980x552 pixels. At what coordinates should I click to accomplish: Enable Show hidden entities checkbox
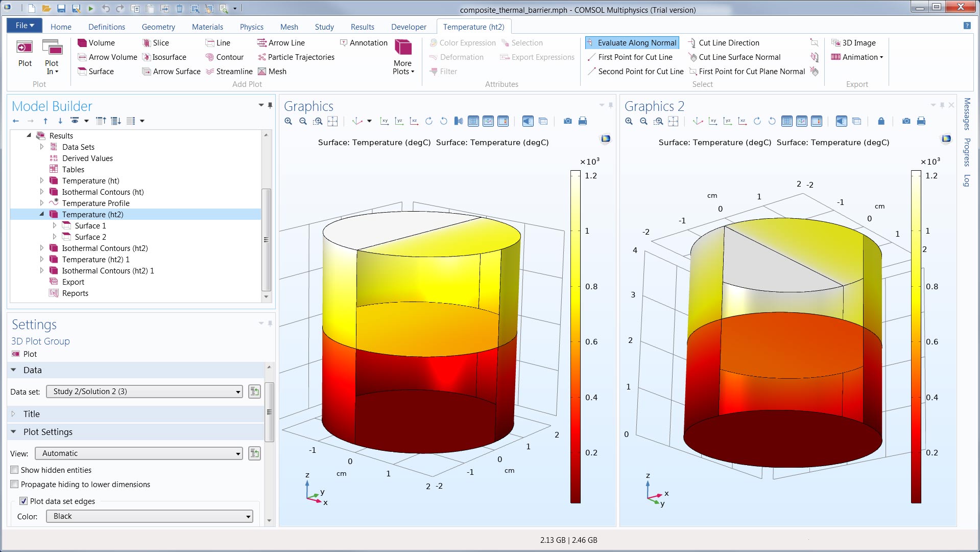click(x=15, y=470)
